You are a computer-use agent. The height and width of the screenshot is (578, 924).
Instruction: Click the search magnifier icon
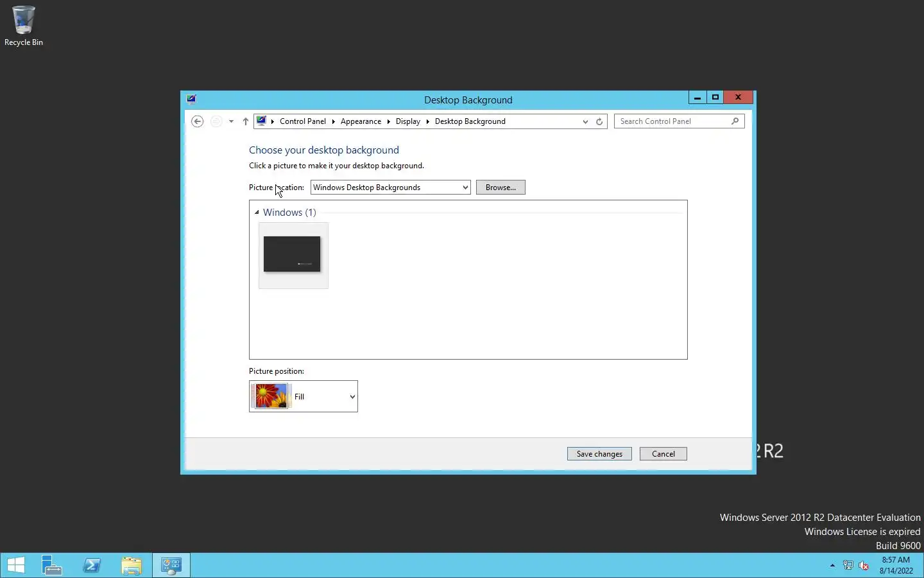pyautogui.click(x=735, y=121)
